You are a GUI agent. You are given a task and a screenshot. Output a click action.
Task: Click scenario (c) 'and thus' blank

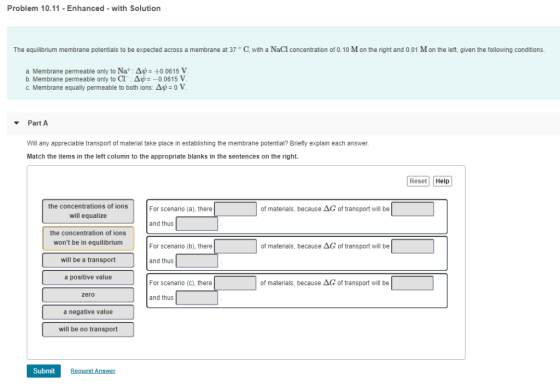pyautogui.click(x=197, y=298)
